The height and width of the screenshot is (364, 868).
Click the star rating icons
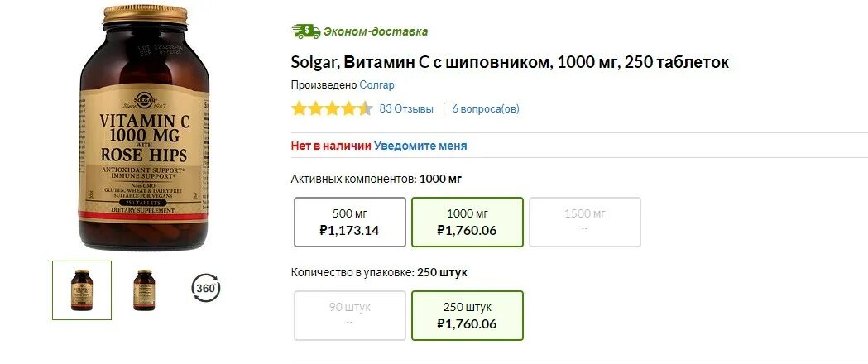coord(332,108)
